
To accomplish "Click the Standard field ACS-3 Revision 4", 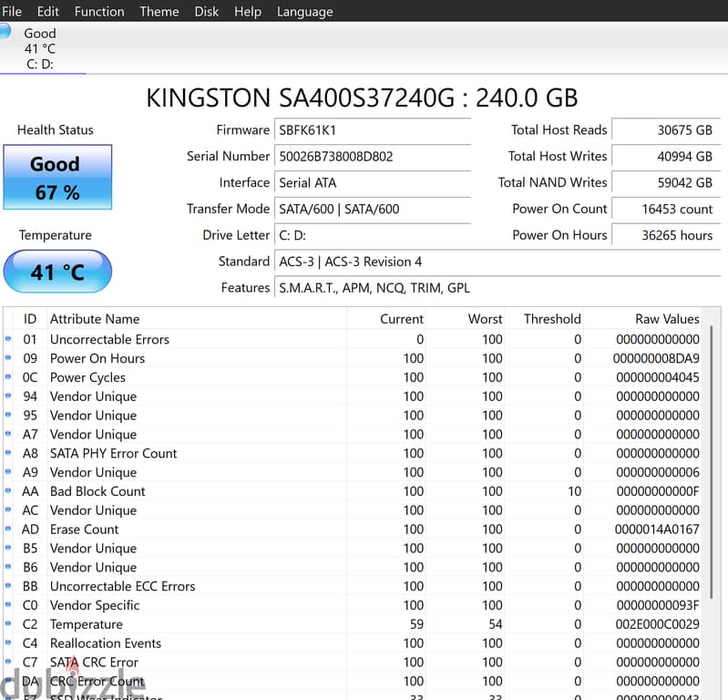I will [497, 262].
